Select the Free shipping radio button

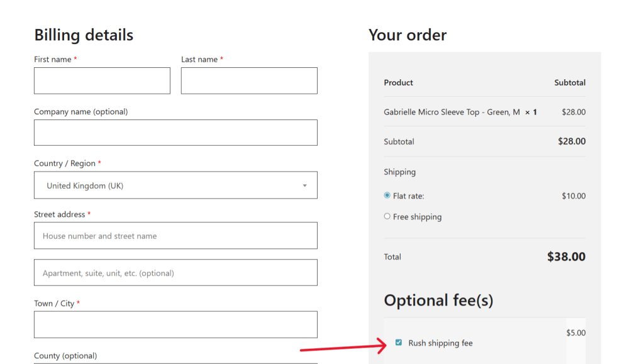[387, 216]
